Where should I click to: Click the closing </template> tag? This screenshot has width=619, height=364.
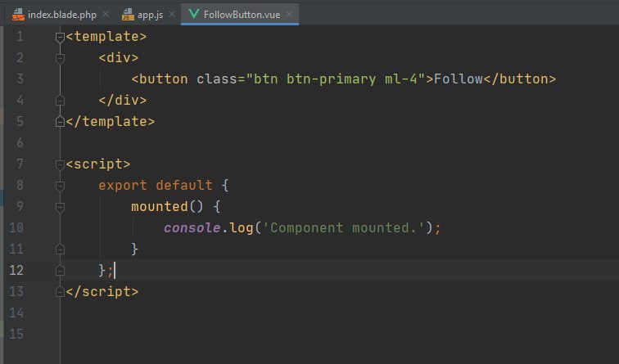pos(111,122)
